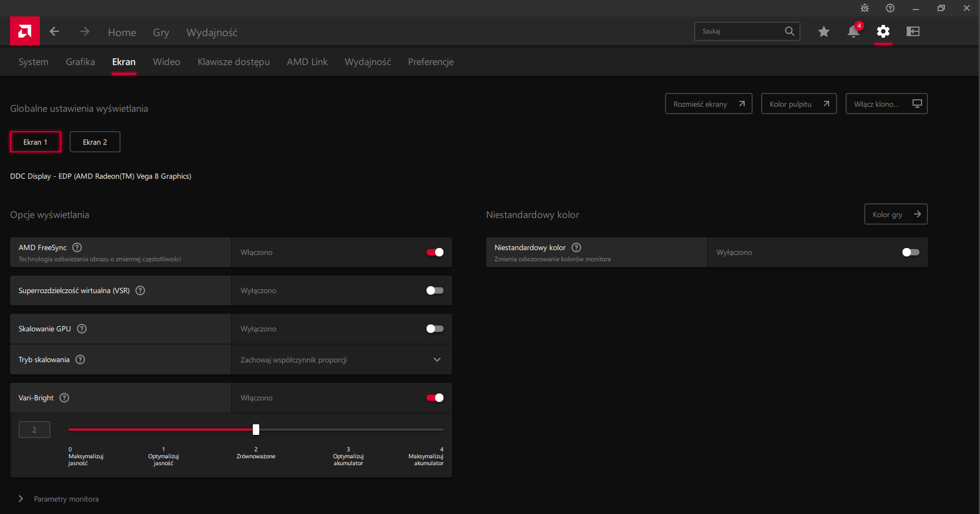Image resolution: width=980 pixels, height=514 pixels.
Task: Set Vari-Bright slider to 0 Maksymalizuj jasność
Action: 70,430
